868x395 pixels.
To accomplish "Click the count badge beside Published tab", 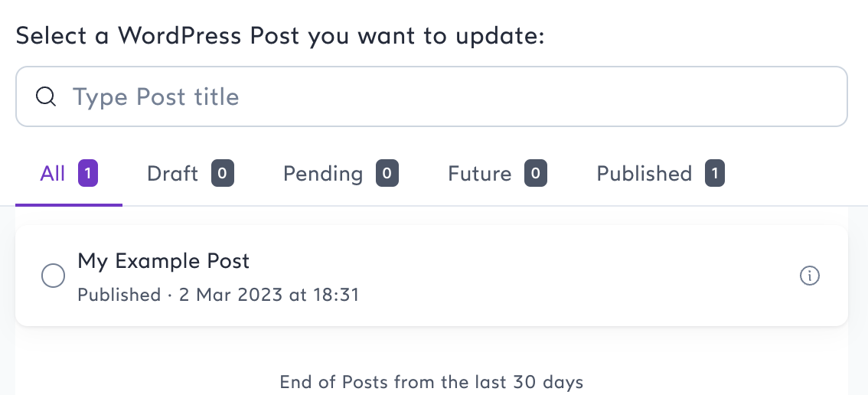I will [x=714, y=174].
